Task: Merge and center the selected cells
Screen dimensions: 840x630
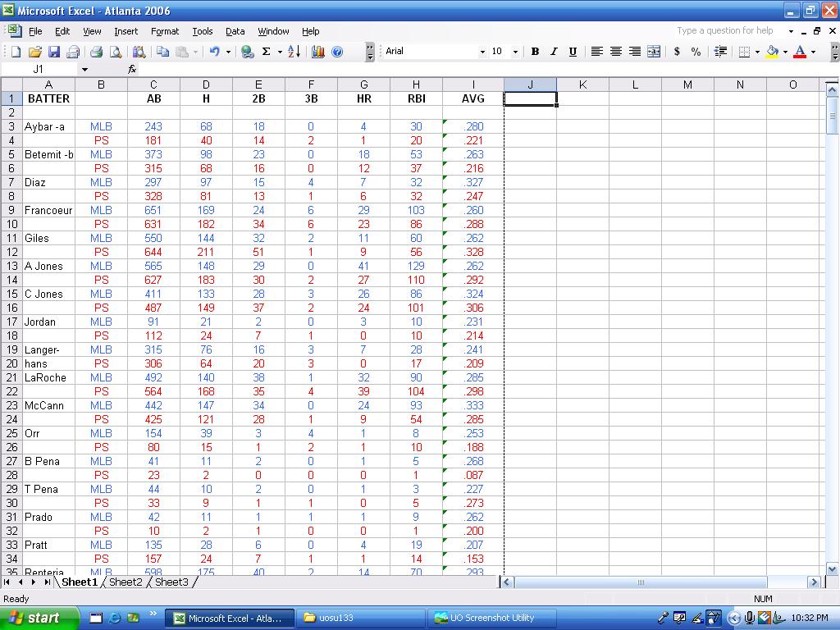Action: 654,52
